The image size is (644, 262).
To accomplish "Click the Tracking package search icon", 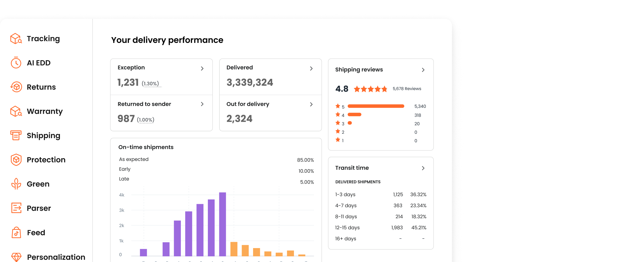I will coord(16,38).
